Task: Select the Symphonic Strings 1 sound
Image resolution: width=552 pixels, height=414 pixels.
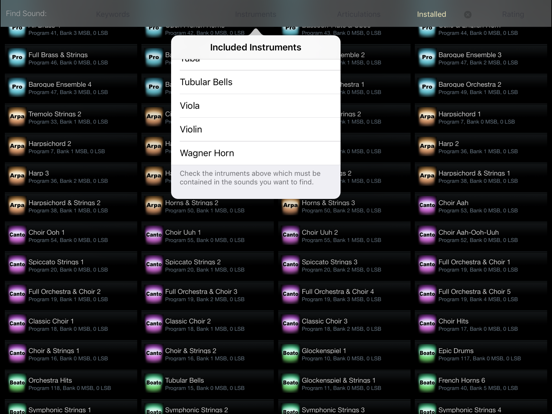Action: click(x=71, y=407)
